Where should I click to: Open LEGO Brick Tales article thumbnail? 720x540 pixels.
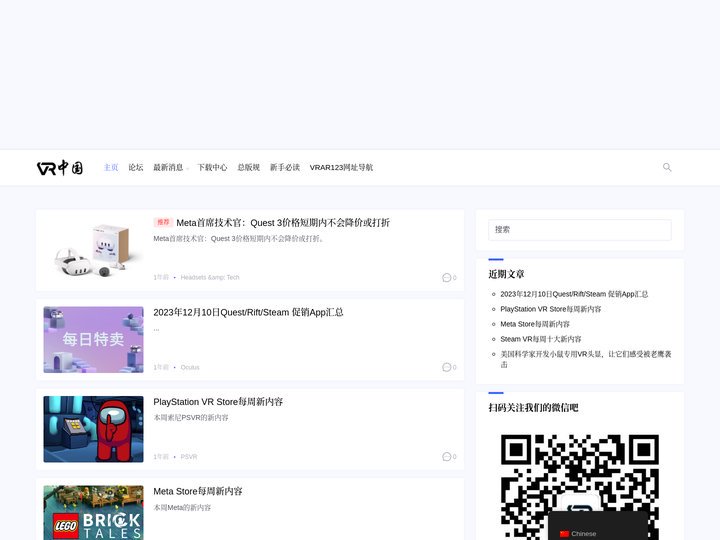[93, 513]
